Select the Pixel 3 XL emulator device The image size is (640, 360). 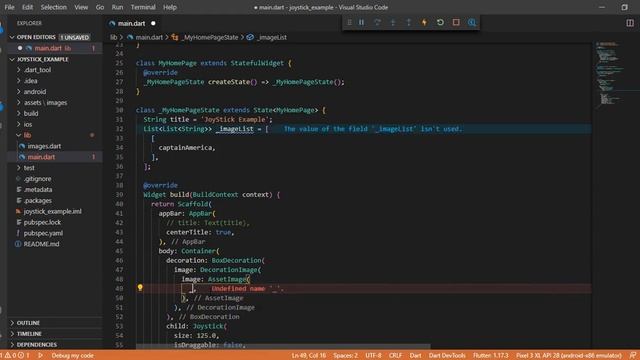pos(569,356)
